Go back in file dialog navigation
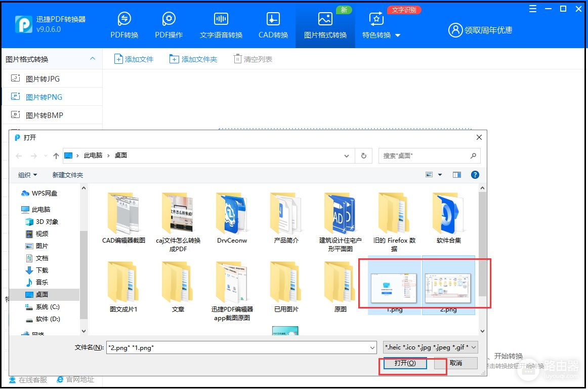The width and height of the screenshot is (588, 390). click(19, 156)
